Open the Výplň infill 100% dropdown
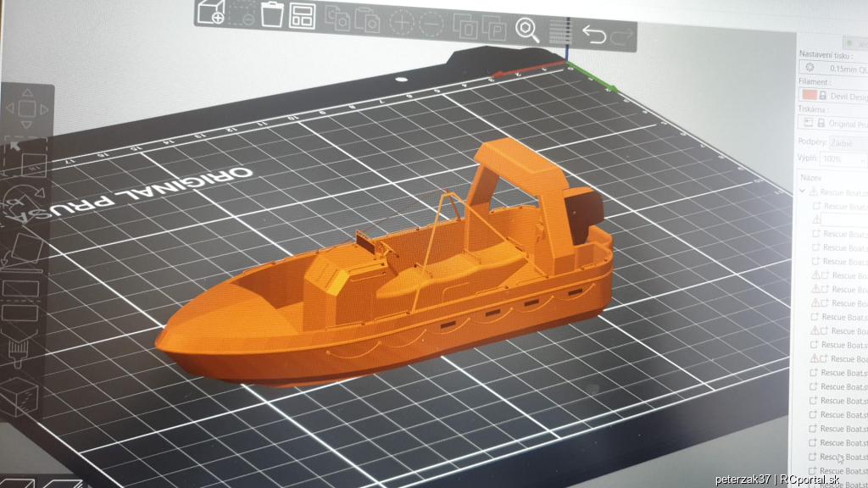The image size is (868, 488). [843, 158]
